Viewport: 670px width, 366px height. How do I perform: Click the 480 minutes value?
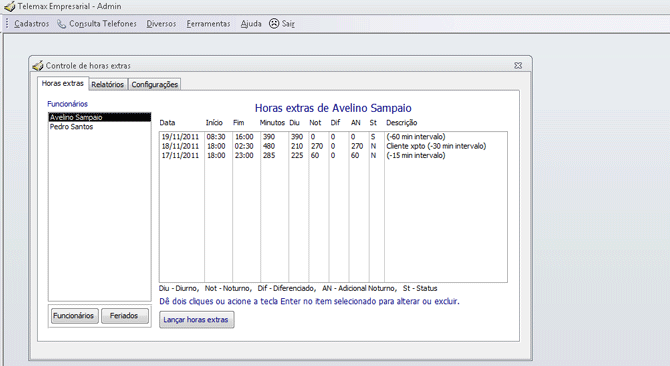tap(269, 146)
